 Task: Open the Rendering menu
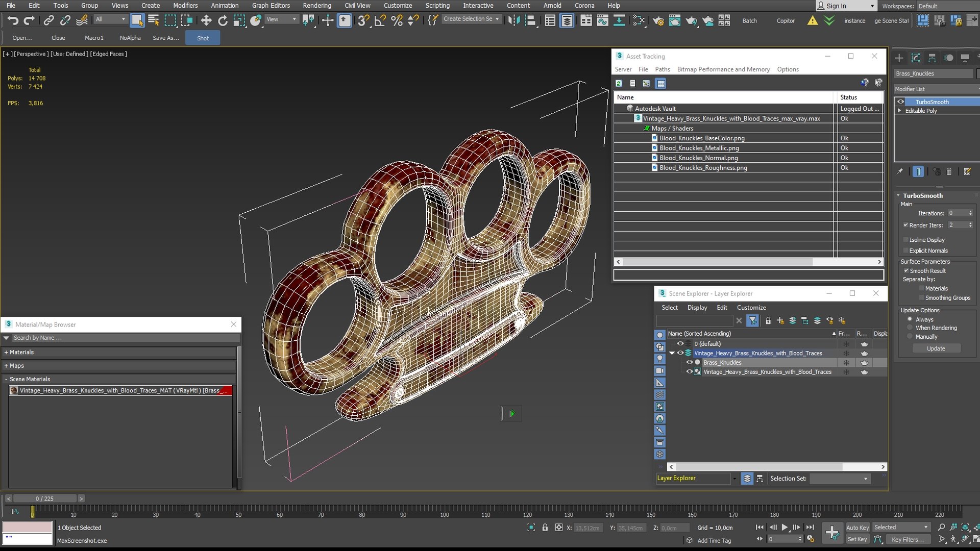[x=316, y=6]
